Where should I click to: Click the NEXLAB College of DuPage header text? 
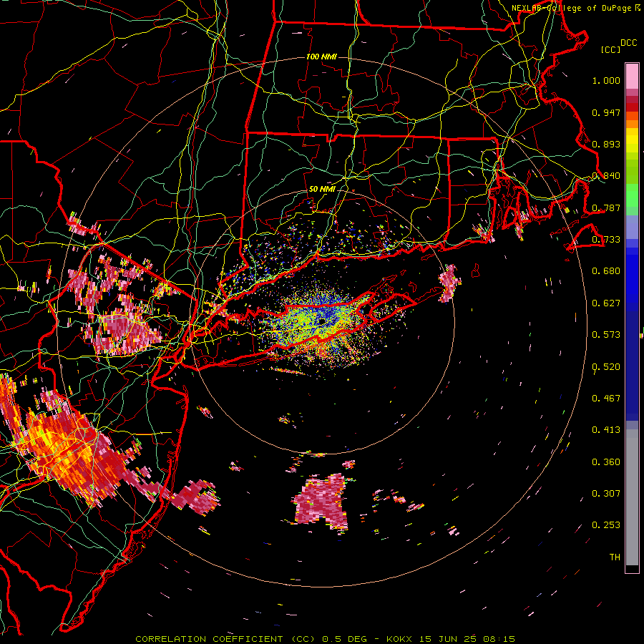coord(576,8)
